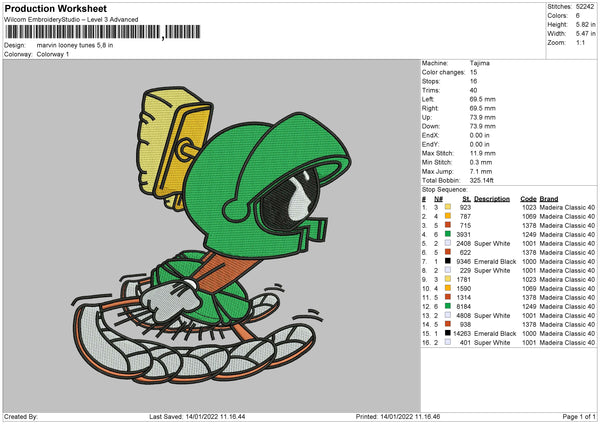Screen dimensions: 600x424
Task: Click the zoom value '1:1'
Action: pyautogui.click(x=580, y=42)
